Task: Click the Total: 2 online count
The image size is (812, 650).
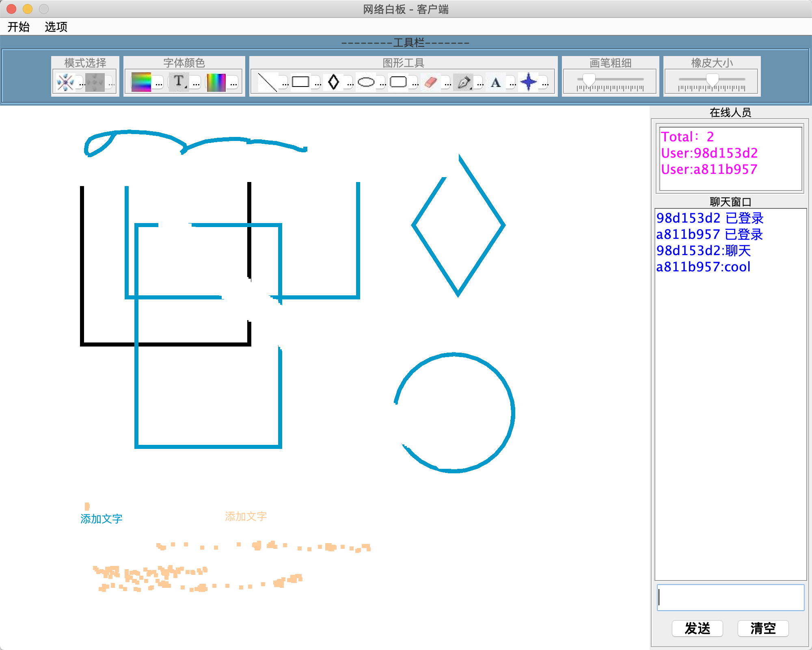Action: [687, 137]
